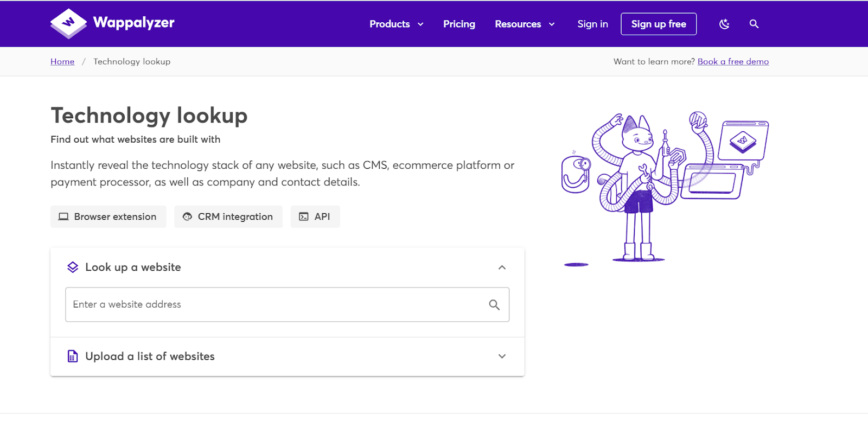
Task: Go to Home breadcrumb link
Action: 62,61
